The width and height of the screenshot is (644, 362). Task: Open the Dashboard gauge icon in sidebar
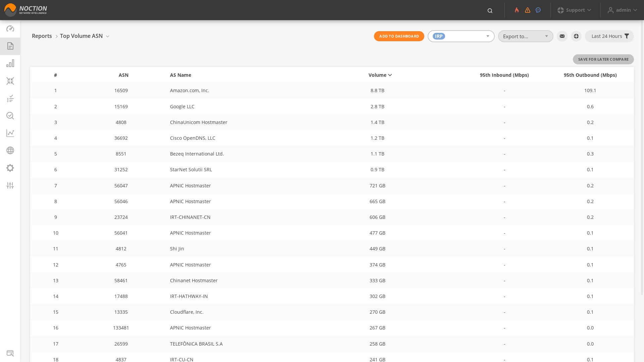pos(10,28)
